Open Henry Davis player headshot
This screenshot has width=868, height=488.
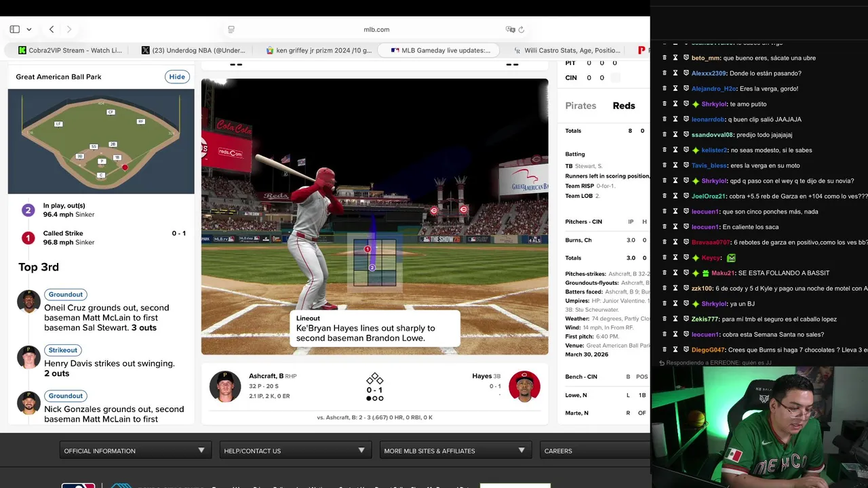(28, 357)
